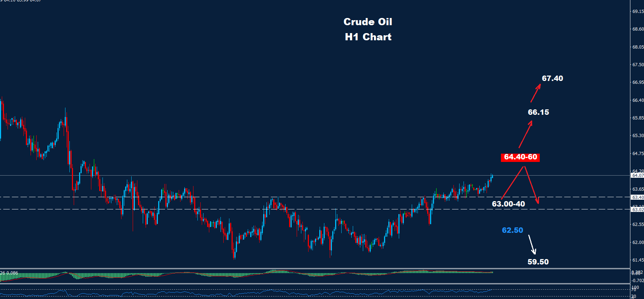Click the latest blue candlestick at 64.07
The width and height of the screenshot is (644, 299).
tap(492, 177)
